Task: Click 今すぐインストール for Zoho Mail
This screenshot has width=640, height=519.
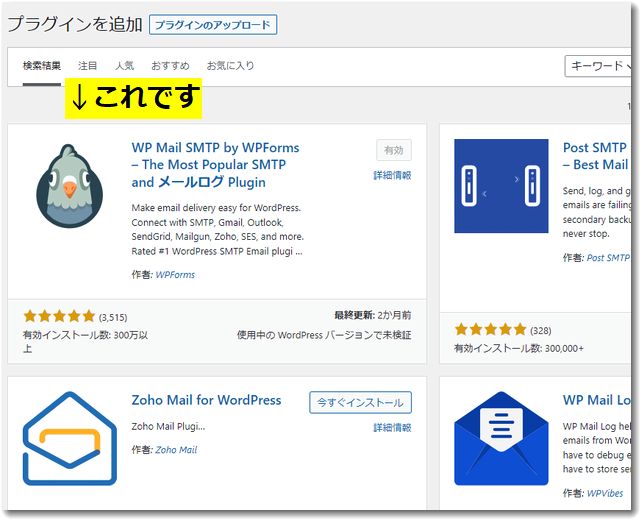Action: click(x=360, y=403)
